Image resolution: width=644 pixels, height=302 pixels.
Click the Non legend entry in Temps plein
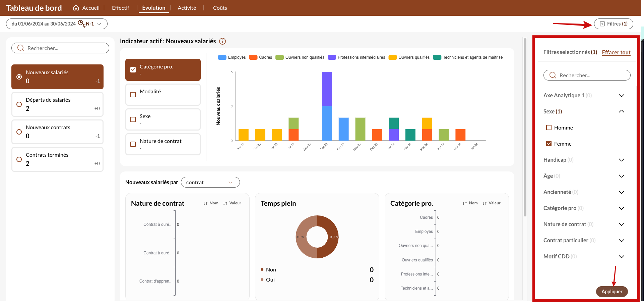pyautogui.click(x=268, y=269)
